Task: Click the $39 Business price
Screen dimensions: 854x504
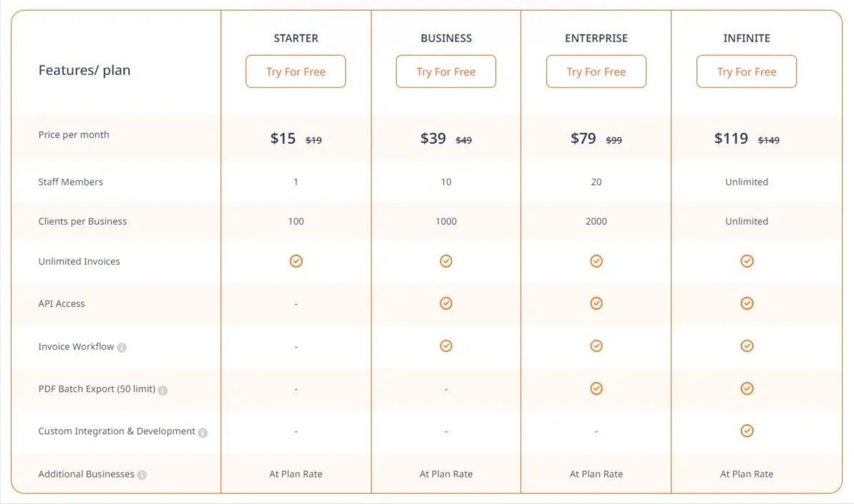Action: (433, 138)
